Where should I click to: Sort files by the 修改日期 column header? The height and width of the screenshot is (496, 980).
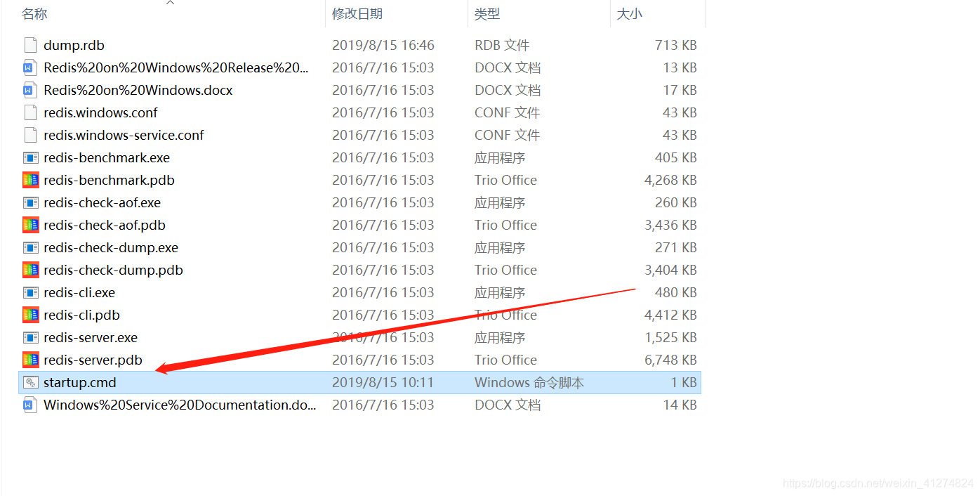(x=357, y=14)
